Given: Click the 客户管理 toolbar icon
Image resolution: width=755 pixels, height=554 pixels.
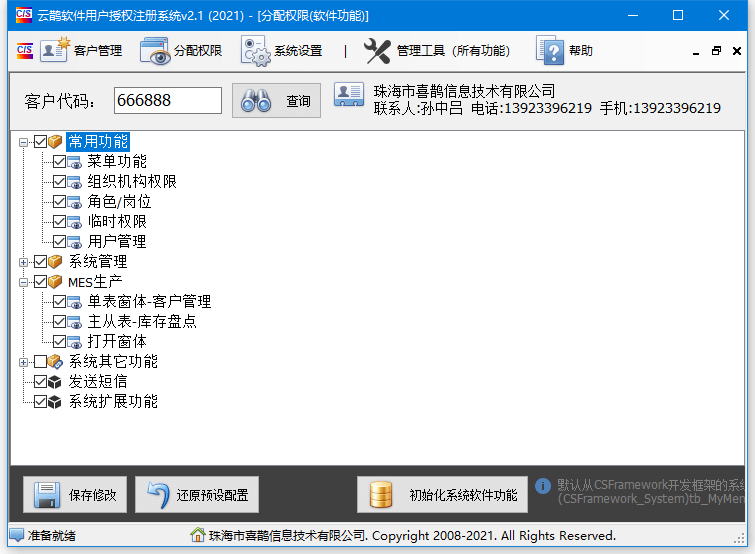Looking at the screenshot, I should coord(55,50).
